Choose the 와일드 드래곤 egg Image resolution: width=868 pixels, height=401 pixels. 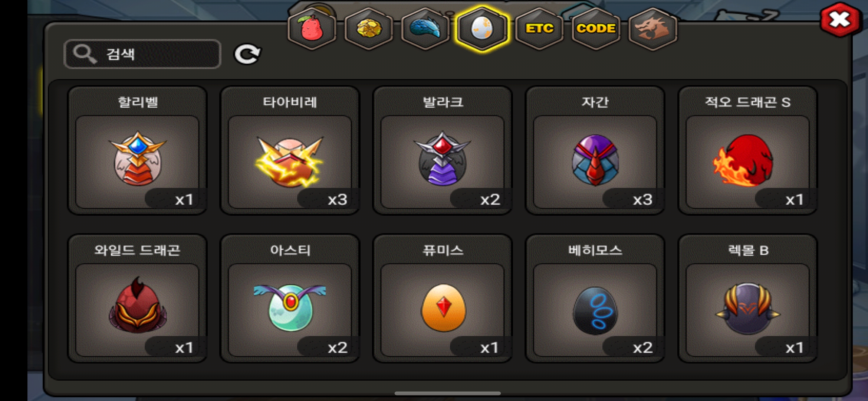137,299
